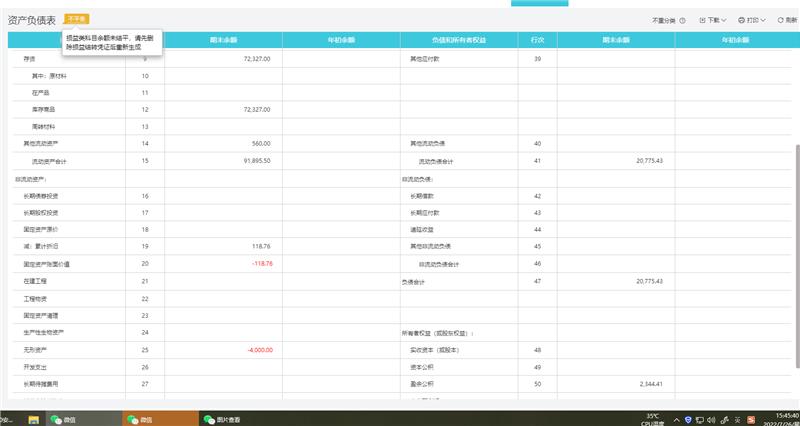Click the 期末余额 column header on left

pos(223,40)
